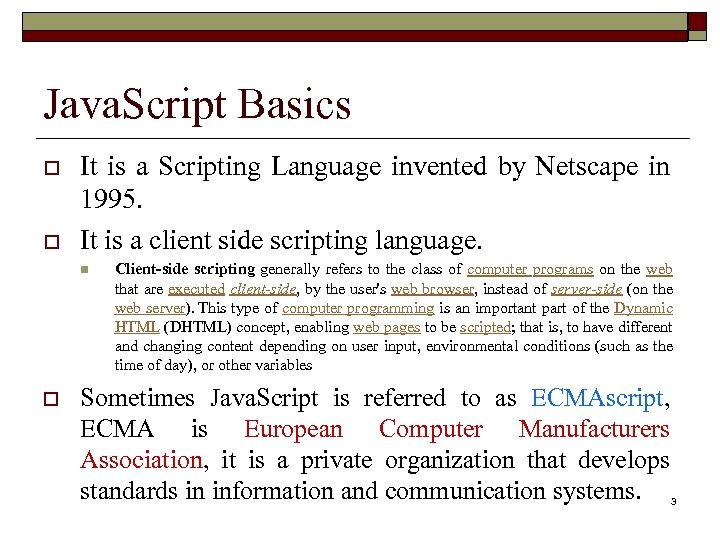Screen dimensions: 720x540
Task: Follow the "web server" link
Action: click(150, 308)
